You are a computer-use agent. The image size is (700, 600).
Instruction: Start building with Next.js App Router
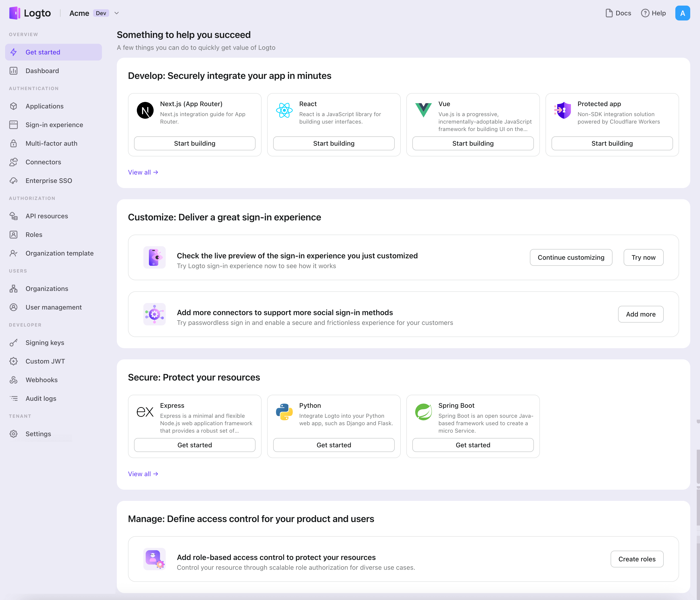click(x=195, y=143)
